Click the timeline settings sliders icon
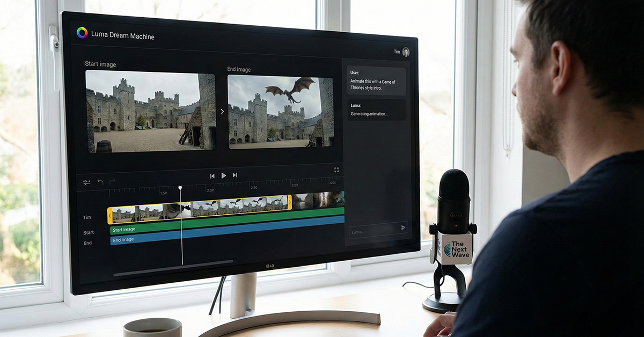The width and height of the screenshot is (644, 337). point(86,182)
